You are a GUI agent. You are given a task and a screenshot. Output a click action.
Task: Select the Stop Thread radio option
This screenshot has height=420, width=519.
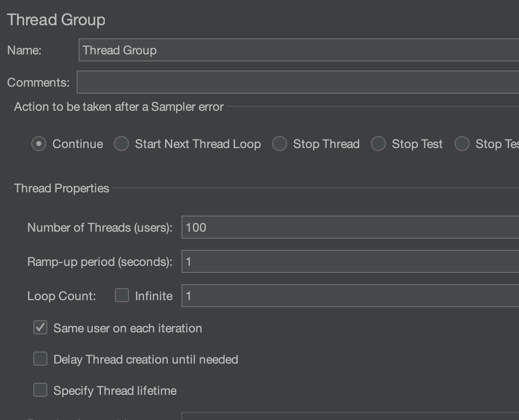click(x=280, y=144)
